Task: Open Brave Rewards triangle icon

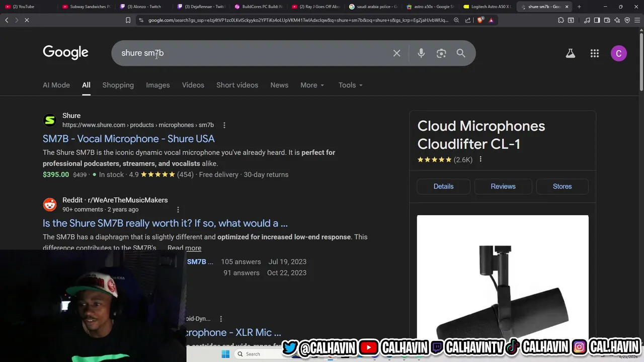Action: click(x=491, y=20)
